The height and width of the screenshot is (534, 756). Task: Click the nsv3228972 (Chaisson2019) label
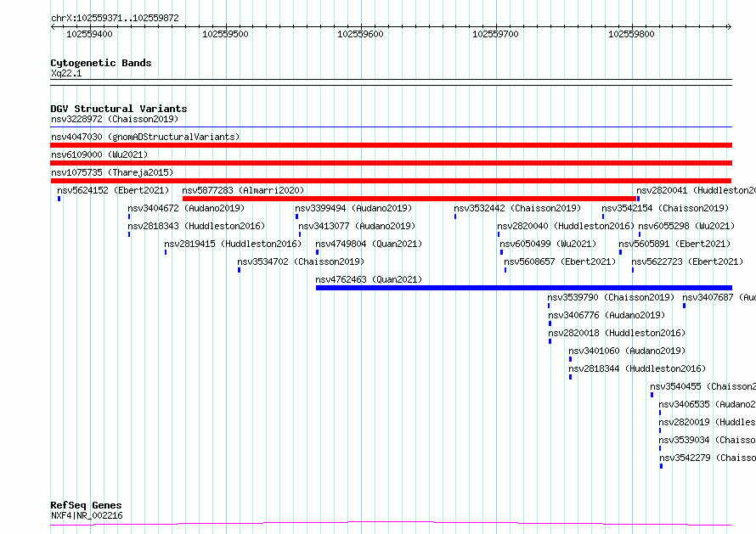(x=115, y=119)
